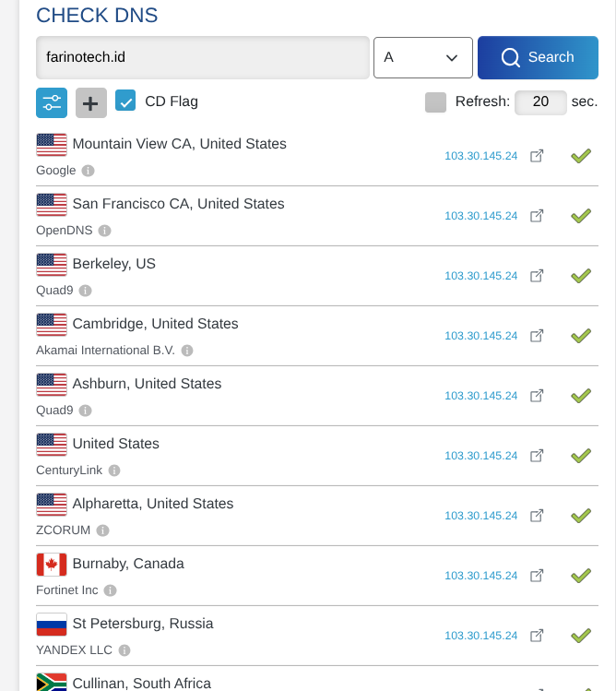
Task: Open external link for Burnaby Canada result
Action: click(x=537, y=575)
